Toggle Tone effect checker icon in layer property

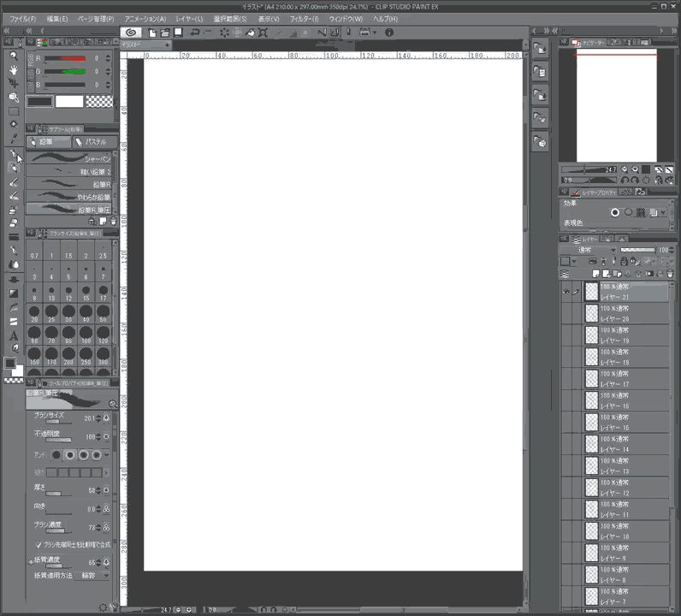[x=641, y=212]
